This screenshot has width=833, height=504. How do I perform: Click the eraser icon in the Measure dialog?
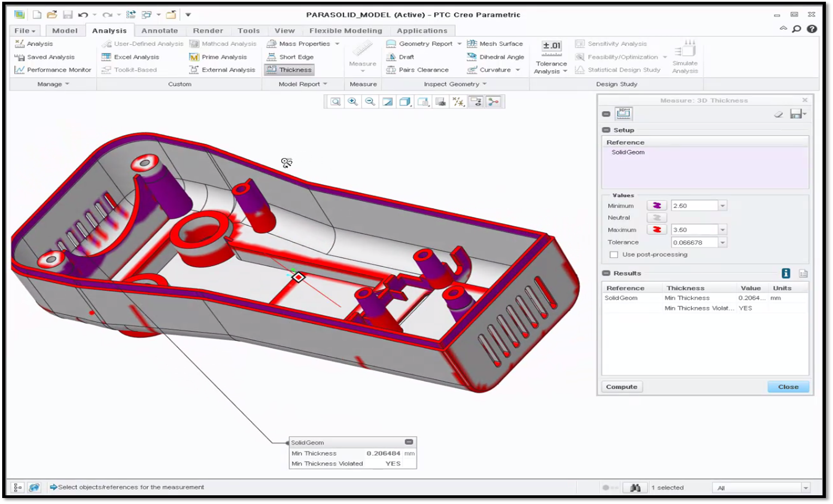pos(779,114)
